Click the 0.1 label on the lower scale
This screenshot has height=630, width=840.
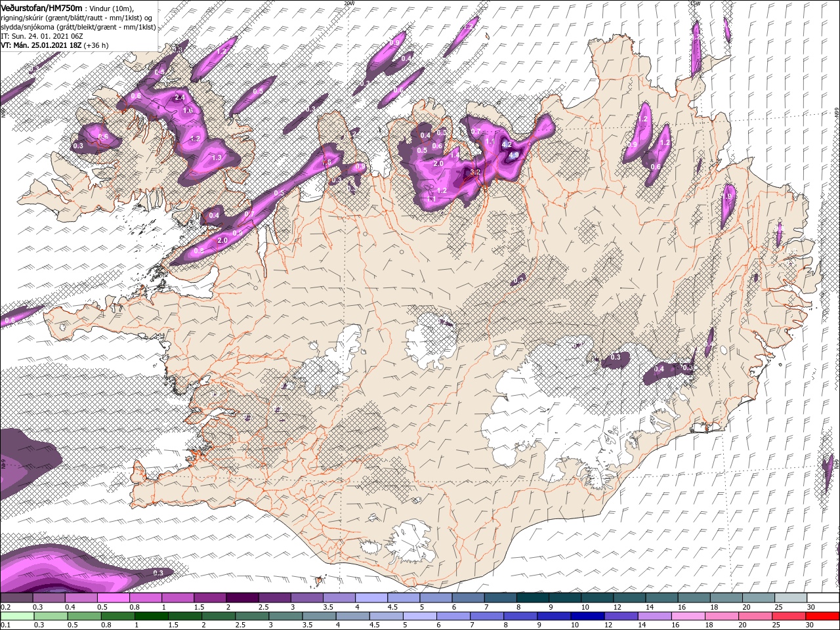(x=6, y=625)
